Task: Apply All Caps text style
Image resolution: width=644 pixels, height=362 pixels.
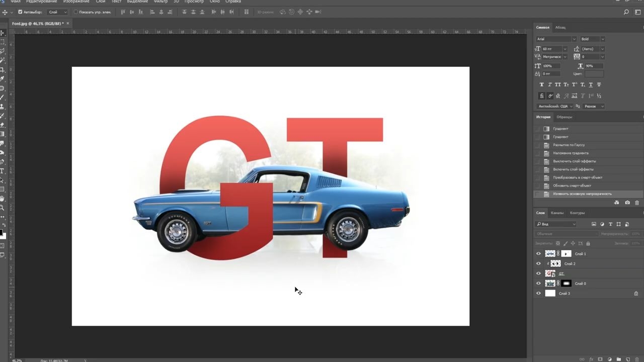Action: coord(558,84)
